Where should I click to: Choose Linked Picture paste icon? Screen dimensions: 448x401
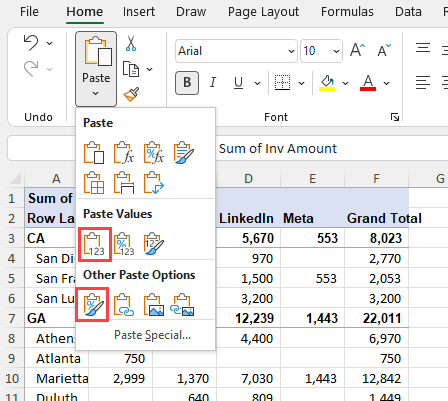(x=182, y=305)
